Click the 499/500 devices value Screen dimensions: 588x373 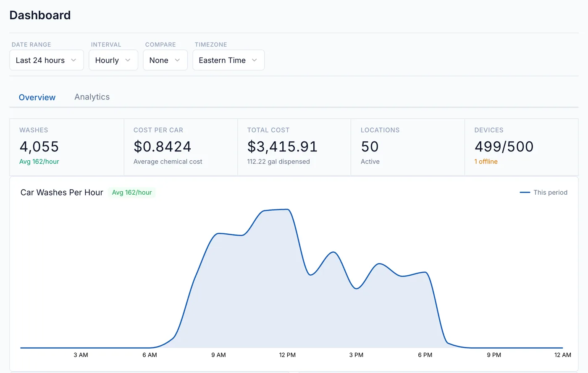coord(504,146)
